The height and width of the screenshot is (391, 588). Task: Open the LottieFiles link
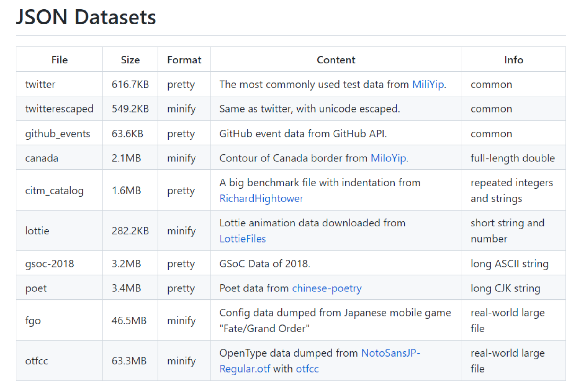[243, 239]
